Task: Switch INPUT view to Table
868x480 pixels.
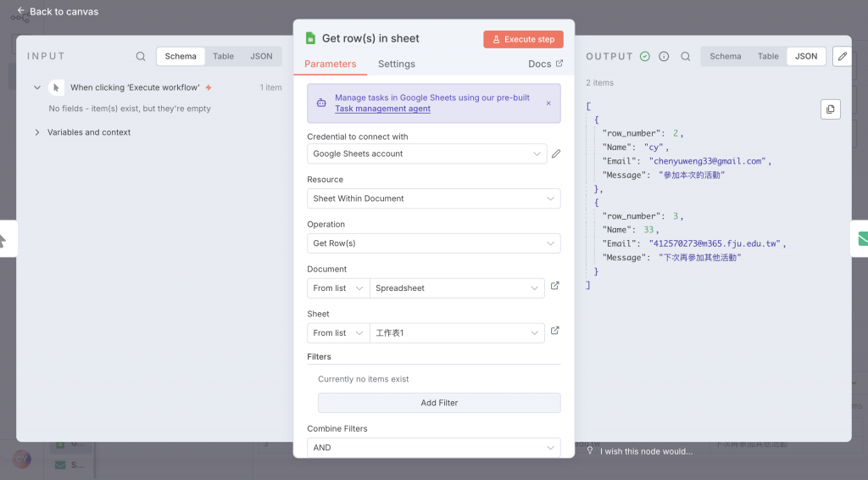Action: point(223,57)
